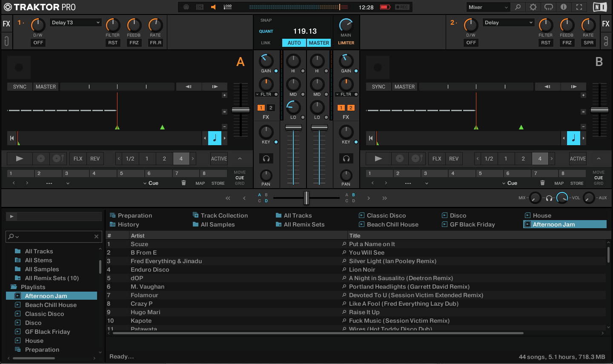This screenshot has height=364, width=613.
Task: Open preferences with the gear icon
Action: click(533, 7)
